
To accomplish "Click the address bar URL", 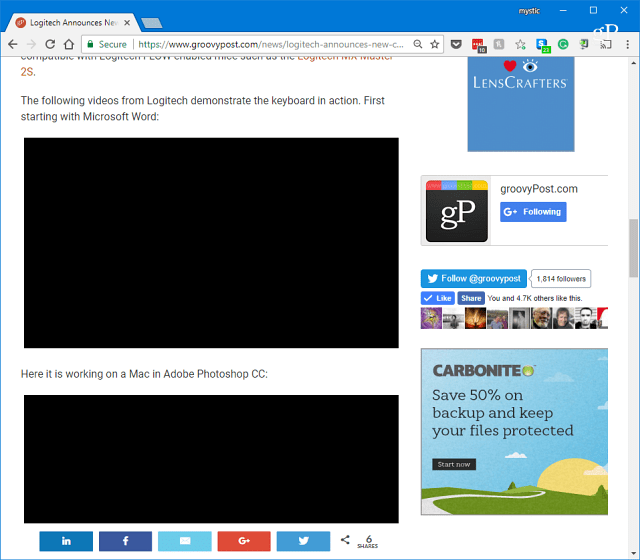I will pyautogui.click(x=271, y=44).
